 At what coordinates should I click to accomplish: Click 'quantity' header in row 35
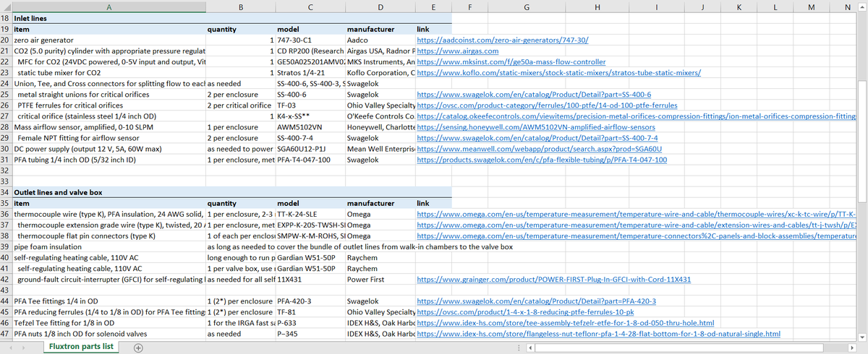[x=241, y=204]
